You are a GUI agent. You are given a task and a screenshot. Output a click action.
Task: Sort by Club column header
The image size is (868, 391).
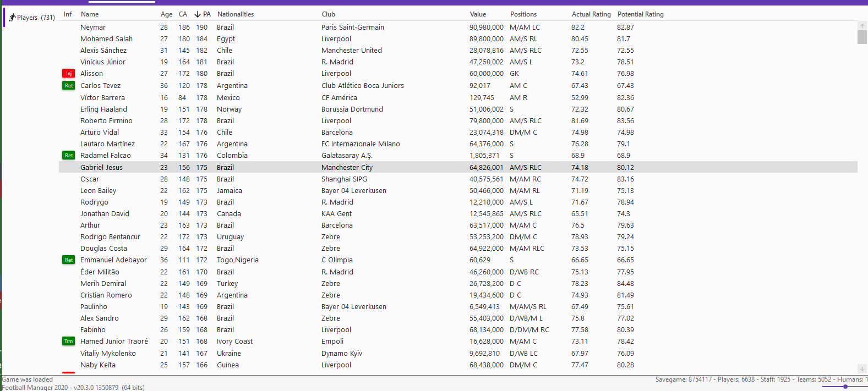click(x=329, y=14)
